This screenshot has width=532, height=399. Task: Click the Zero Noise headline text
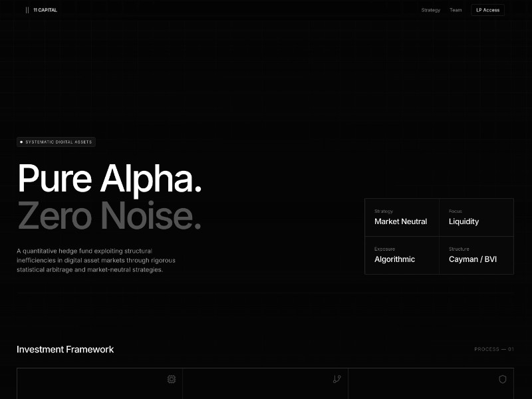(110, 215)
